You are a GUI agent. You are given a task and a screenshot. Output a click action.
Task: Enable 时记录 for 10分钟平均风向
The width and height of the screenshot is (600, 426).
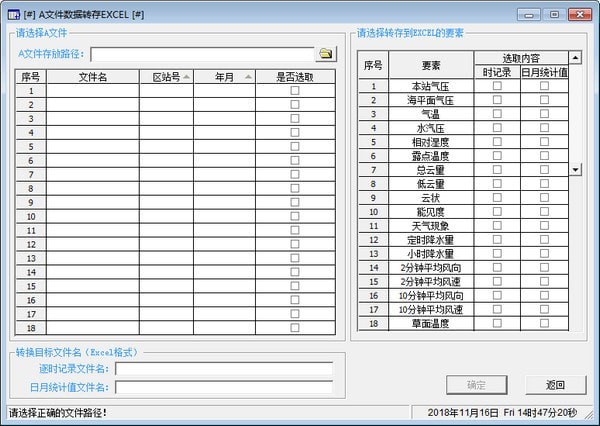point(497,295)
